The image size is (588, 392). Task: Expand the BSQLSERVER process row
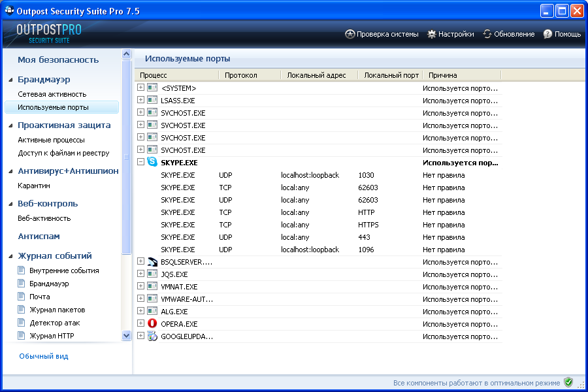pyautogui.click(x=140, y=261)
